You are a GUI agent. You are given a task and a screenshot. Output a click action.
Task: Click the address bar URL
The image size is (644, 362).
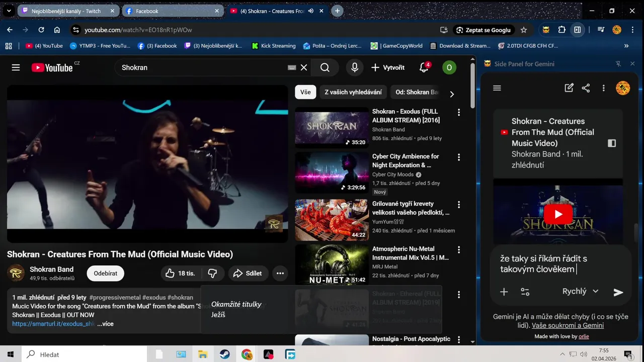[138, 30]
